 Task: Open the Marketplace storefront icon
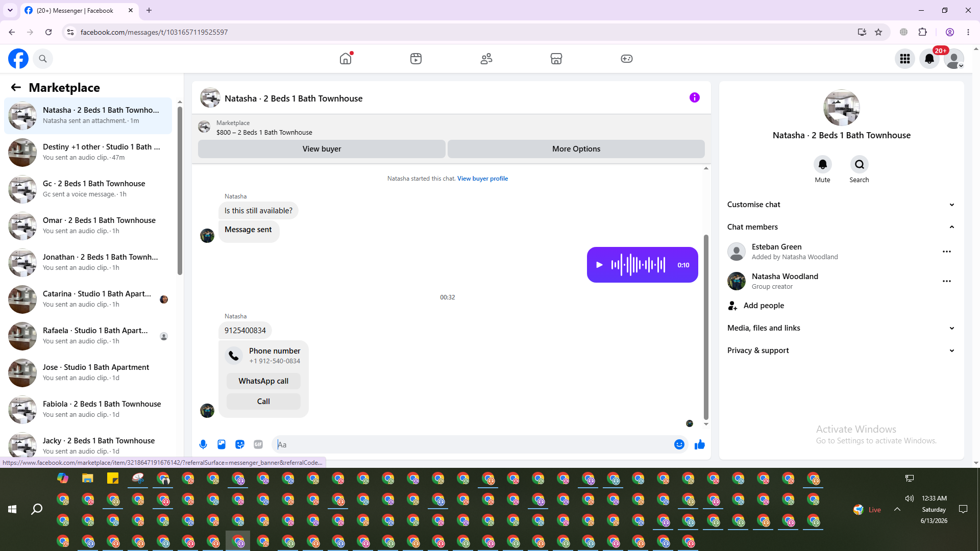click(556, 59)
